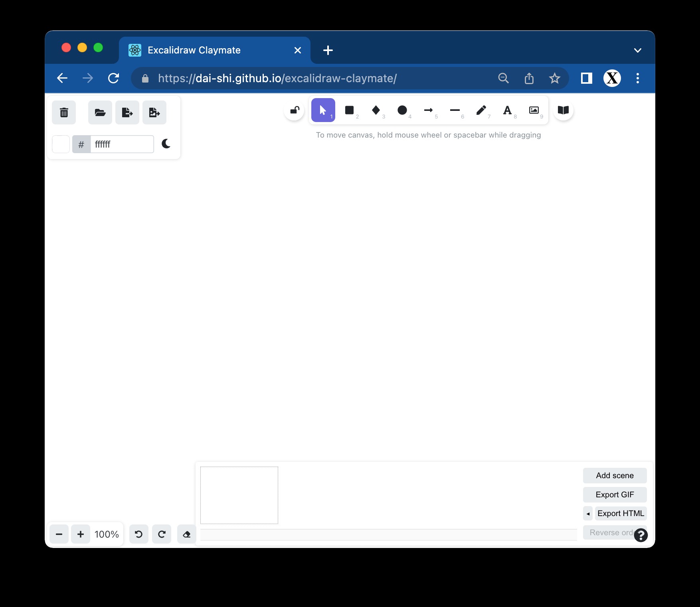Zoom out with the minus button
This screenshot has height=607, width=700.
tap(59, 534)
